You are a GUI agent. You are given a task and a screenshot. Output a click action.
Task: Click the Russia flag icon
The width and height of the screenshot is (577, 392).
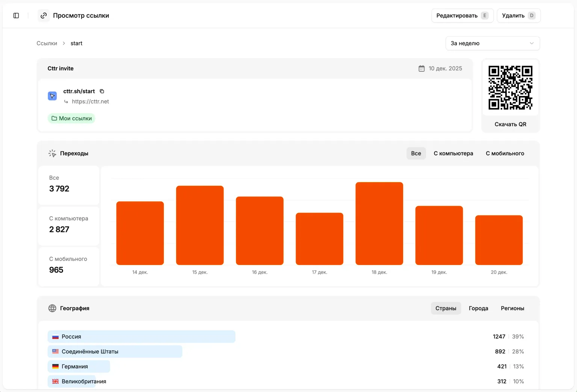point(55,337)
